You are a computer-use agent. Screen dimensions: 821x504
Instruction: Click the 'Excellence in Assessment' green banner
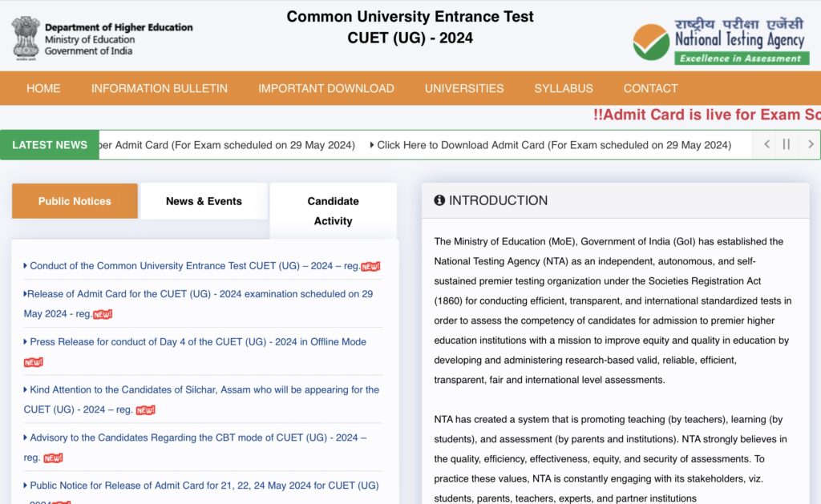click(742, 58)
